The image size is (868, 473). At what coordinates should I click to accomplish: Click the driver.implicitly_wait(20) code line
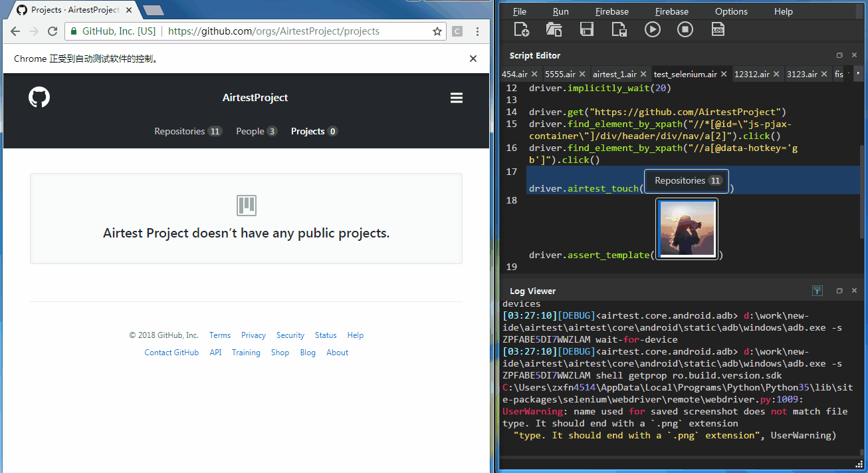pyautogui.click(x=600, y=88)
